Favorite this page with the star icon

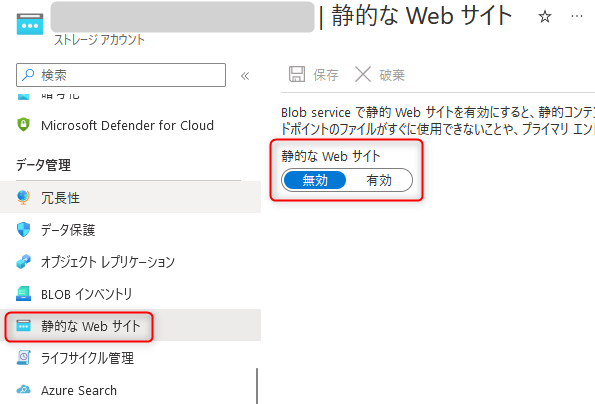[x=545, y=16]
